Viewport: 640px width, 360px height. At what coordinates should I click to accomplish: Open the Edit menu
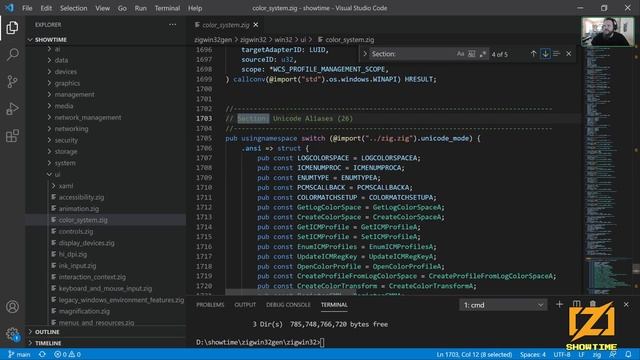[x=46, y=8]
